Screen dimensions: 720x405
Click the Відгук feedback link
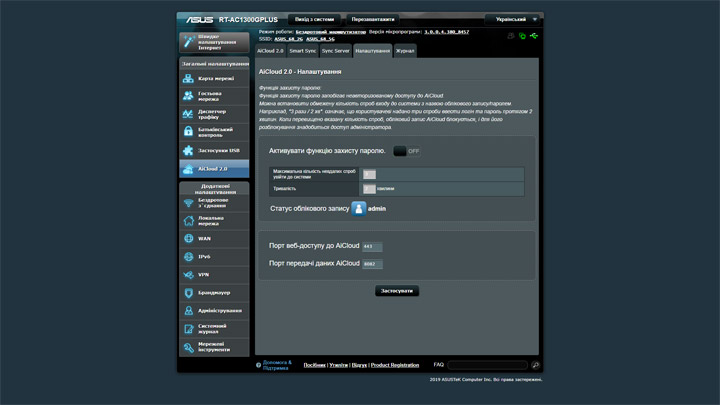(x=359, y=365)
